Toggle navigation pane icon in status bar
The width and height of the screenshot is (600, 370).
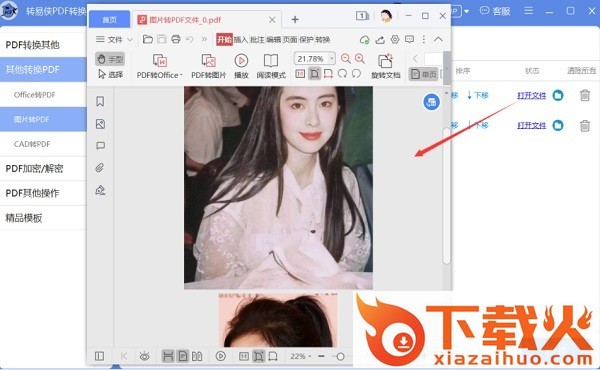click(99, 356)
